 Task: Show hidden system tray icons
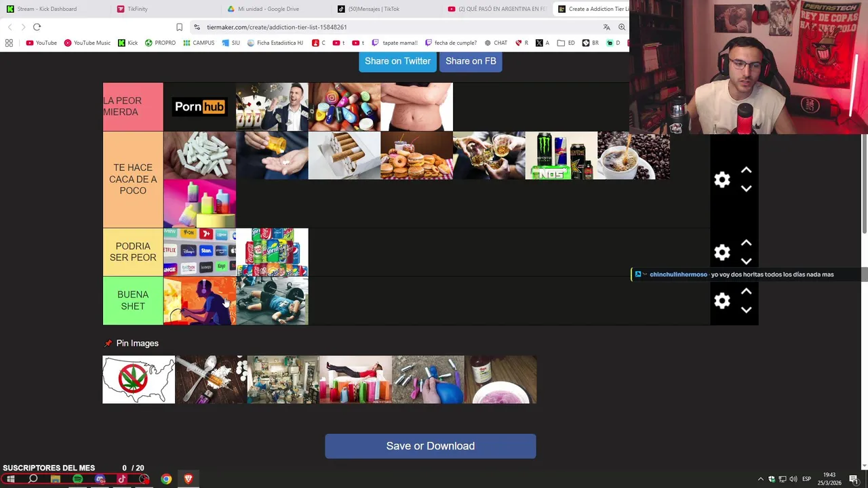(x=760, y=479)
